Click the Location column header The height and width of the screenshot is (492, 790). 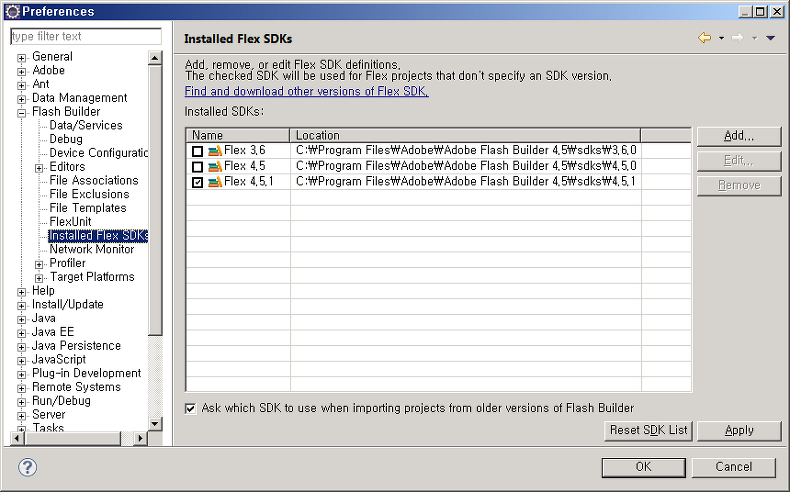click(x=465, y=135)
